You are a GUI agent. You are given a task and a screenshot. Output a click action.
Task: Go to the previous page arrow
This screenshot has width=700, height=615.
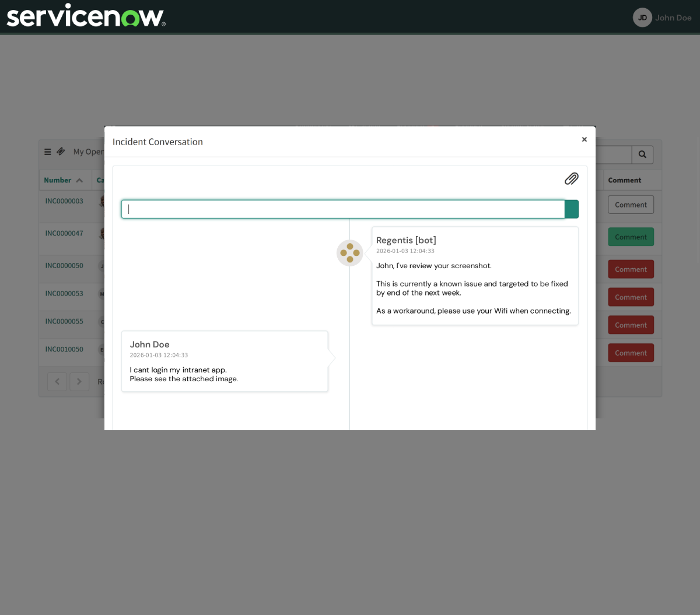57,382
